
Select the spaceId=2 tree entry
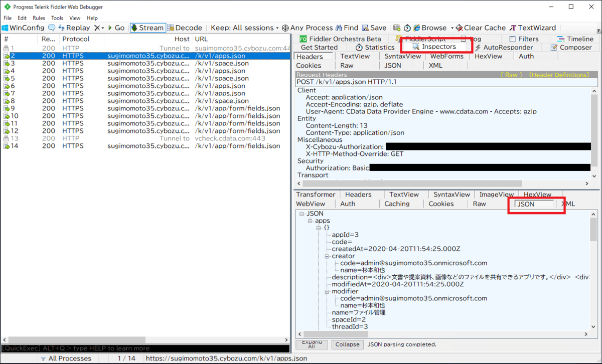pyautogui.click(x=349, y=319)
